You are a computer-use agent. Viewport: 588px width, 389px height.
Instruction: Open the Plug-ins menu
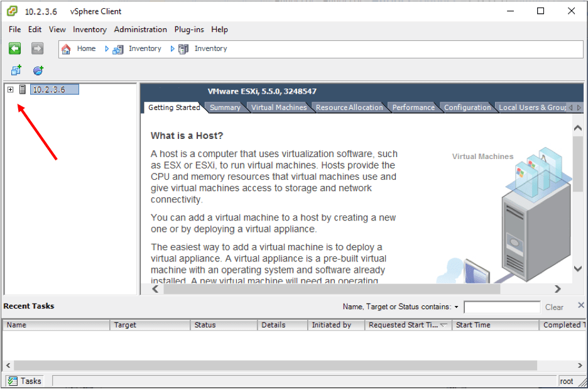pyautogui.click(x=189, y=30)
